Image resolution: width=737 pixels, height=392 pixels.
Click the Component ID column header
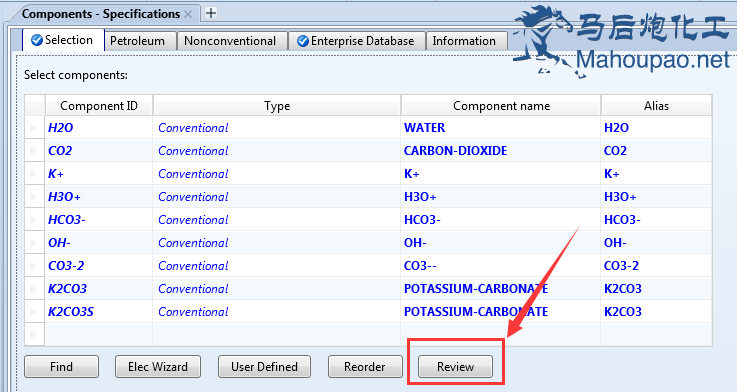point(99,106)
